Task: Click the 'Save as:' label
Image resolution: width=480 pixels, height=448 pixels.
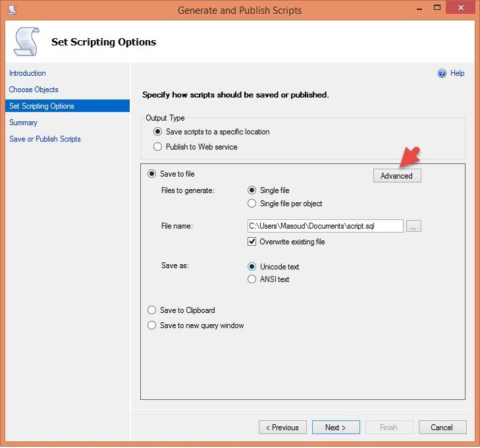Action: coord(175,266)
